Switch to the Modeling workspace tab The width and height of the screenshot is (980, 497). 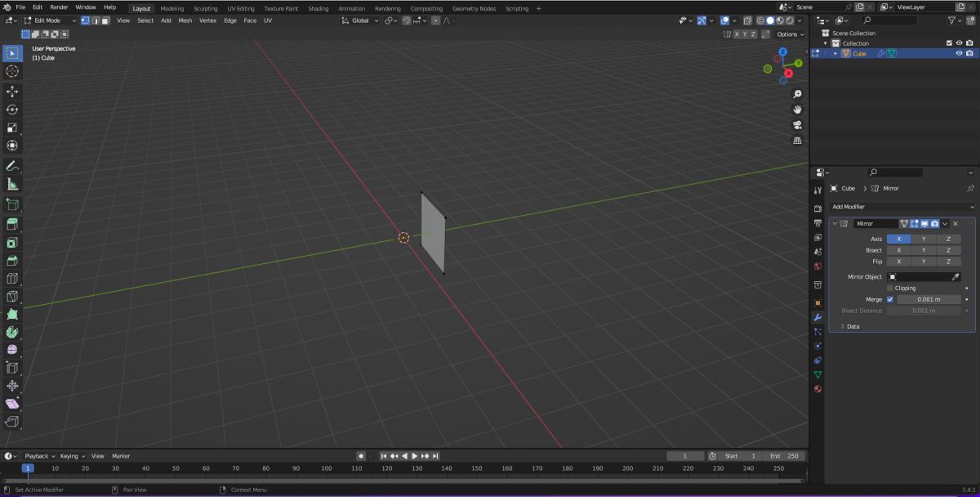click(172, 8)
